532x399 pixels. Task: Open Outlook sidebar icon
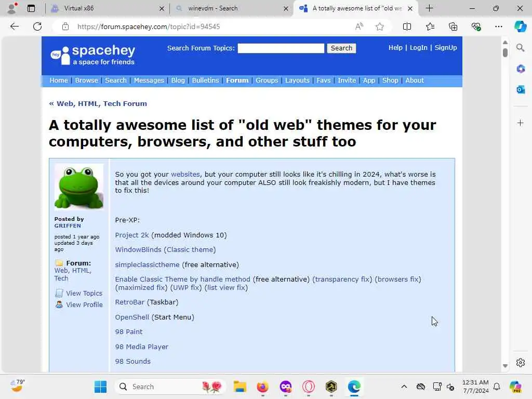[521, 89]
